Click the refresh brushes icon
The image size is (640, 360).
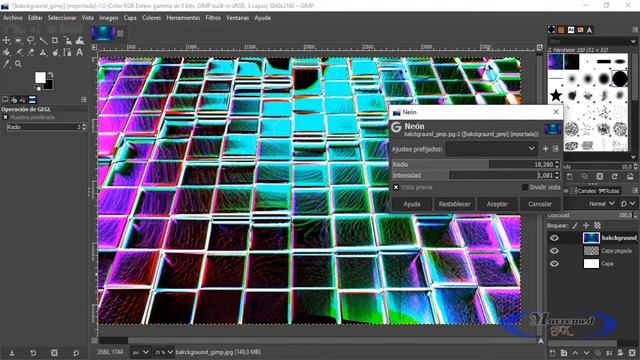[x=615, y=176]
